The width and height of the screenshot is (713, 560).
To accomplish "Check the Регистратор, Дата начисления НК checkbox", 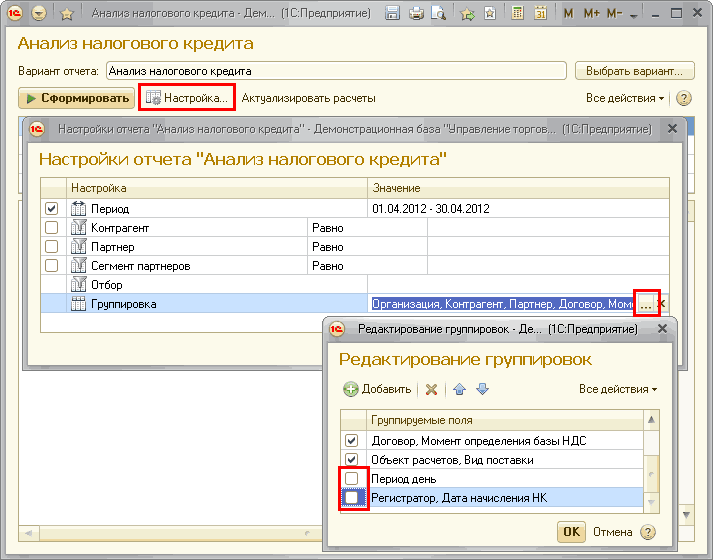I will click(351, 497).
